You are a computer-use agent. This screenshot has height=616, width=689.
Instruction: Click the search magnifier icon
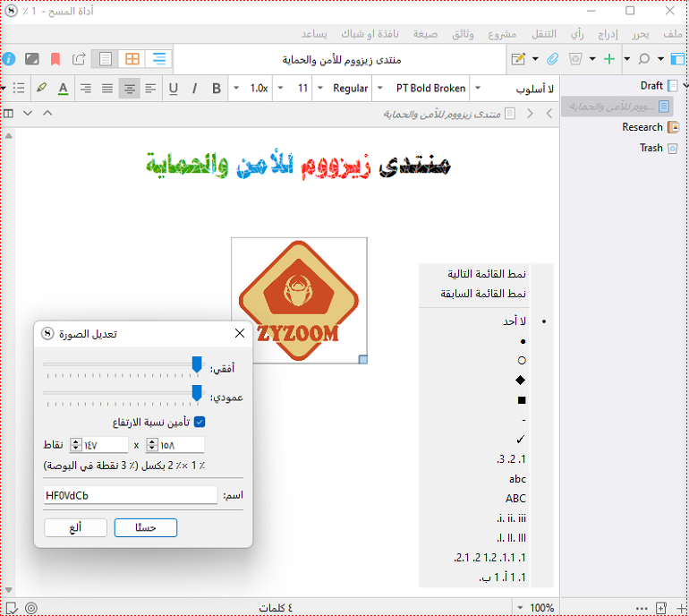(644, 59)
